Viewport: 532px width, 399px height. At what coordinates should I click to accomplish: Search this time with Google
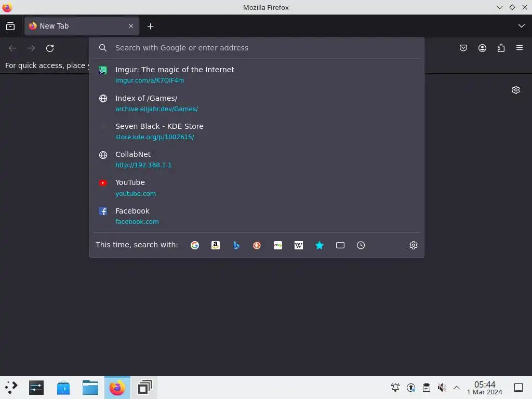point(195,245)
